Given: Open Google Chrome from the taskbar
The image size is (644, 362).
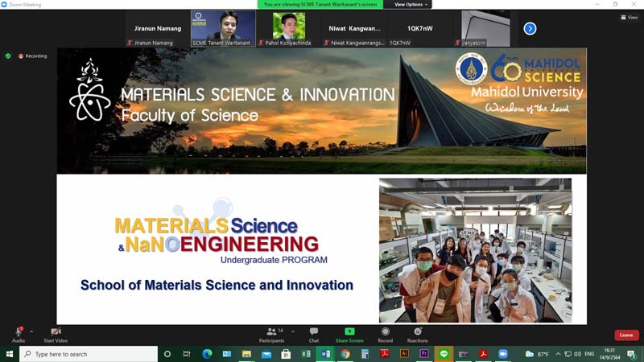Looking at the screenshot, I should (345, 354).
